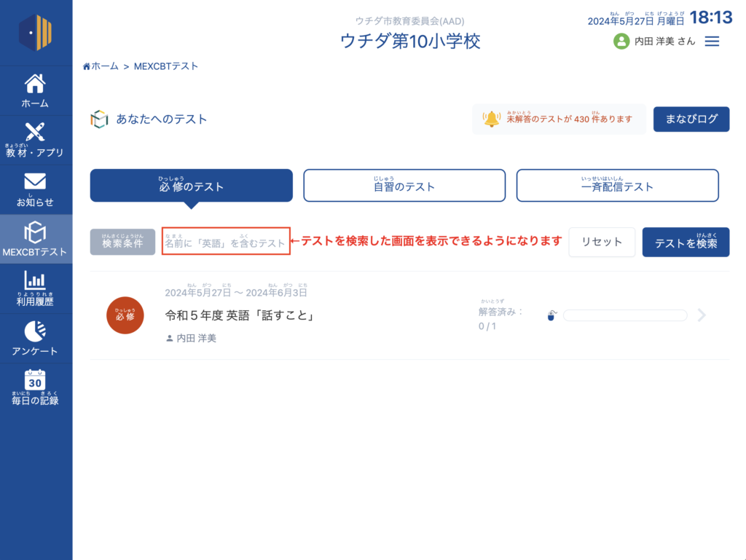Viewport: 746px width, 560px height.
Task: Open アンケート pie chart icon
Action: click(x=35, y=331)
